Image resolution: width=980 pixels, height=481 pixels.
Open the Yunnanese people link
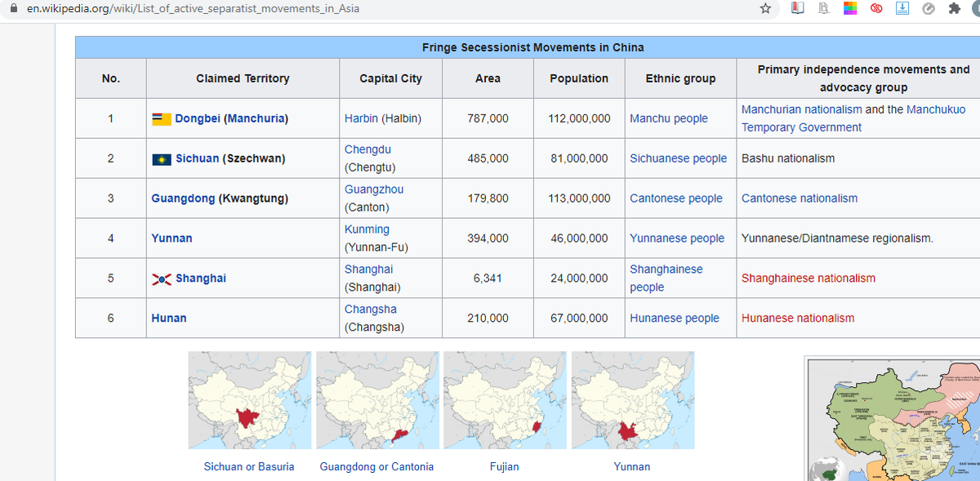point(677,238)
